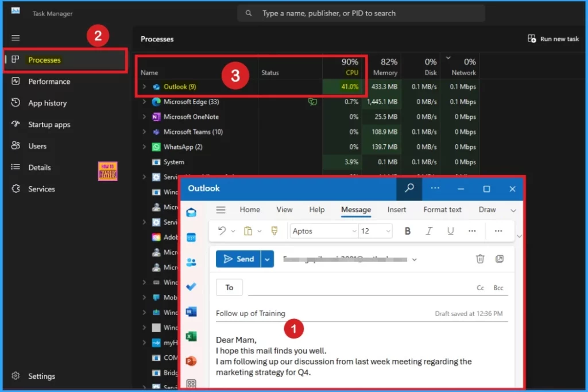Add Bcc recipients field

[498, 287]
